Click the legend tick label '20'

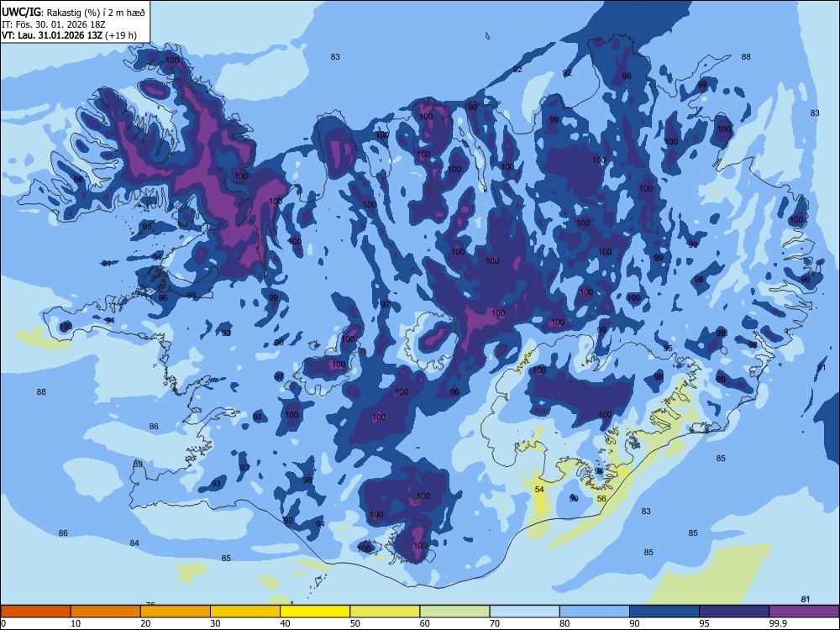(x=145, y=623)
